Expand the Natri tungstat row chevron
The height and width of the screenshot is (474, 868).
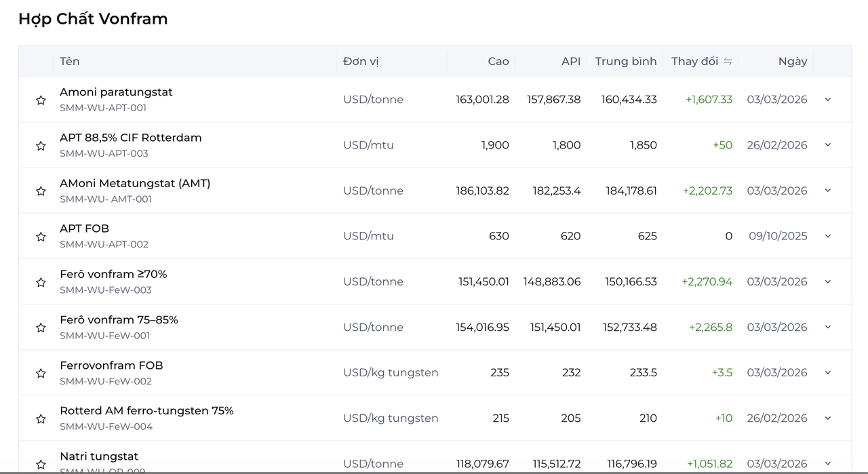pyautogui.click(x=828, y=463)
